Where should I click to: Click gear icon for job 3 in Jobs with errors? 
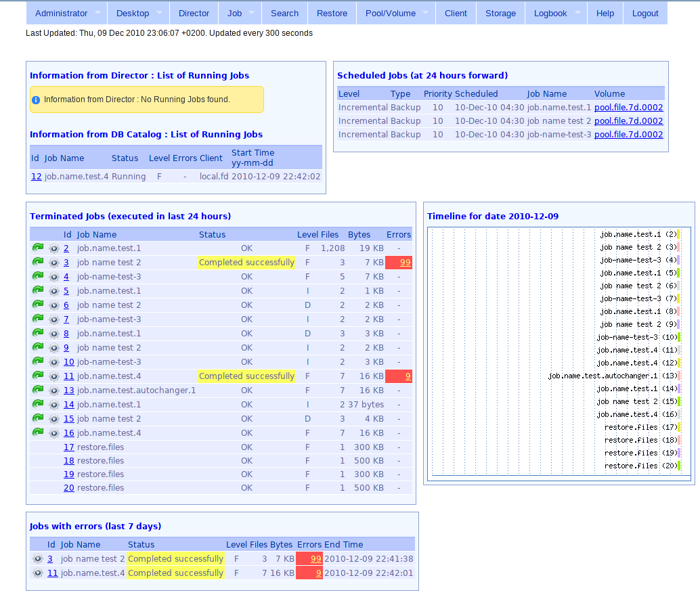(x=38, y=558)
